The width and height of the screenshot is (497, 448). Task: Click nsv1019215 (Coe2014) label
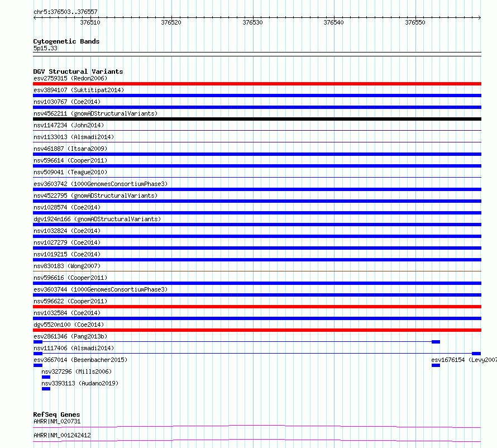coord(67,254)
